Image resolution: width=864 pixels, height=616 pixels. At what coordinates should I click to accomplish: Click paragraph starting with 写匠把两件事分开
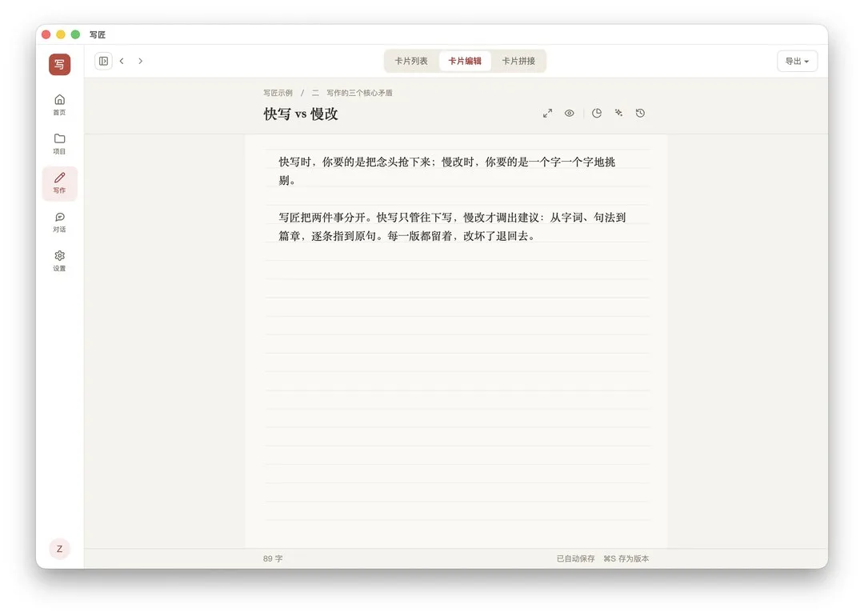coord(452,226)
